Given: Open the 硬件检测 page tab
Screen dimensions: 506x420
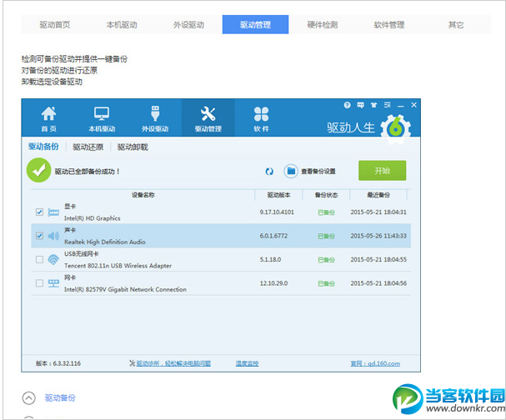Looking at the screenshot, I should 322,25.
